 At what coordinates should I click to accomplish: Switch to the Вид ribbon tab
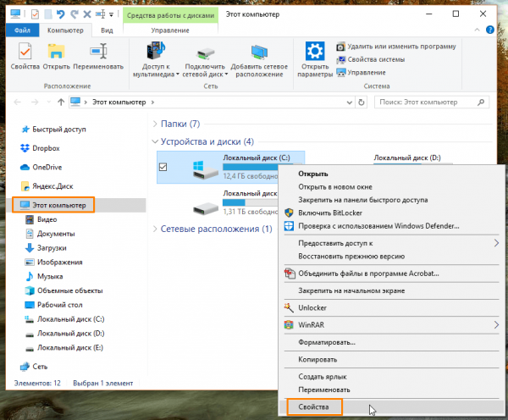click(107, 30)
